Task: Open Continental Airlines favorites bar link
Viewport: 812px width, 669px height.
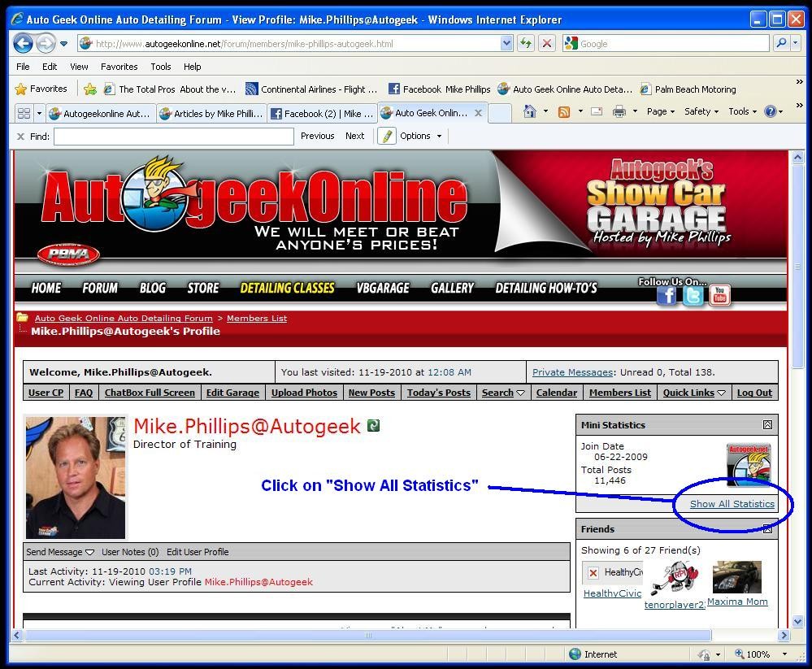Action: 311,89
